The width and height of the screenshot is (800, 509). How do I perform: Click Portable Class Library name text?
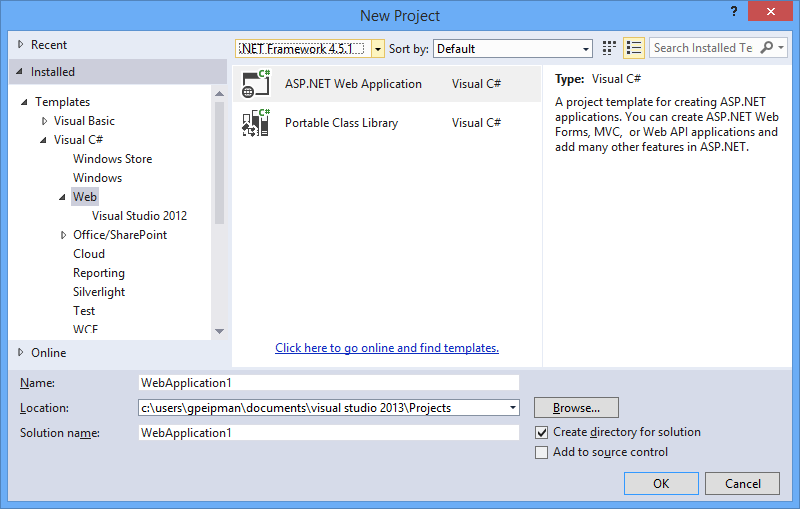click(x=341, y=123)
